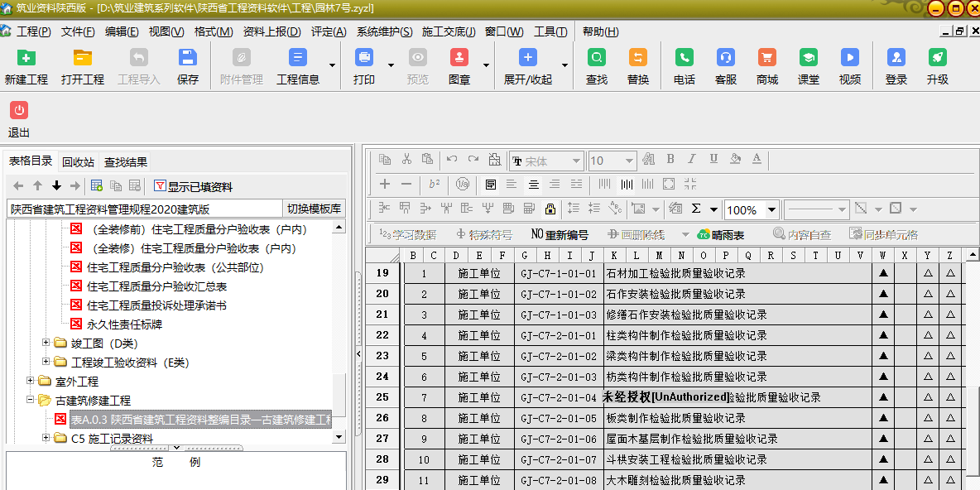Toggle bold text formatting
Viewport: 980px width, 490px height.
click(670, 160)
